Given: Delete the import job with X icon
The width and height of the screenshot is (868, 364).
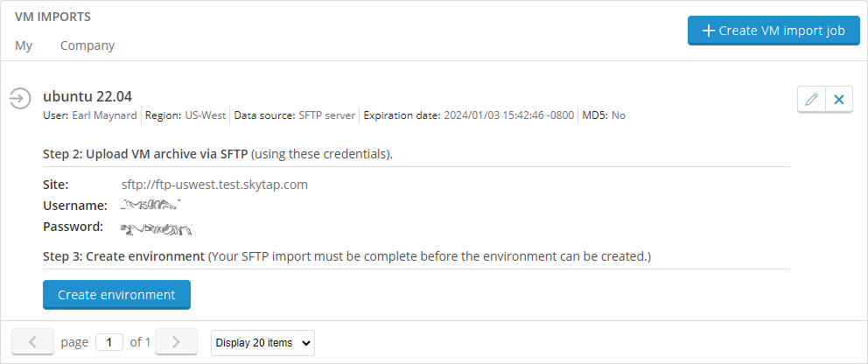Looking at the screenshot, I should (x=839, y=100).
